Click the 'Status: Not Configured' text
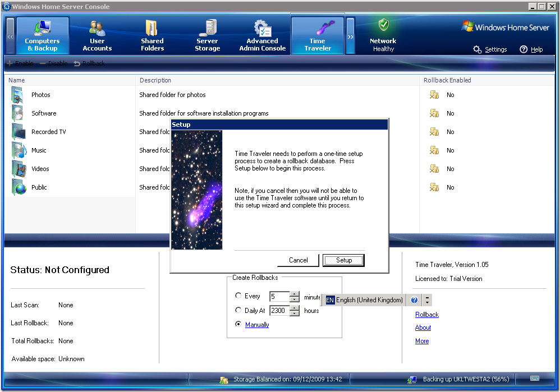 point(59,270)
